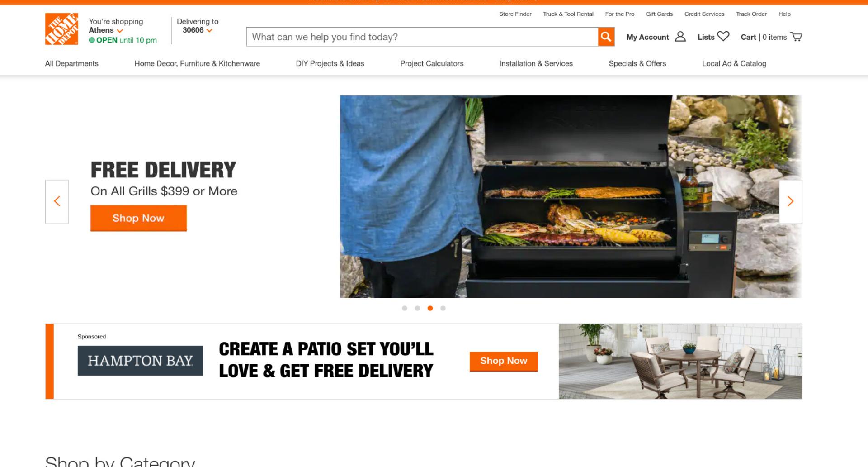
Task: Click the Hampton Bay sponsored logo
Action: (x=140, y=361)
